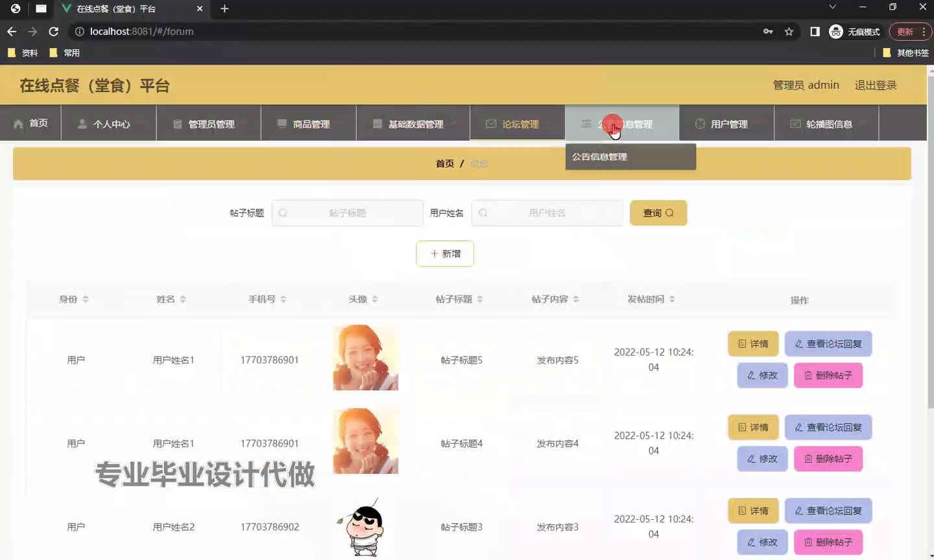The width and height of the screenshot is (934, 560).
Task: Click 修改 for 帖子标题5 row
Action: (x=762, y=375)
